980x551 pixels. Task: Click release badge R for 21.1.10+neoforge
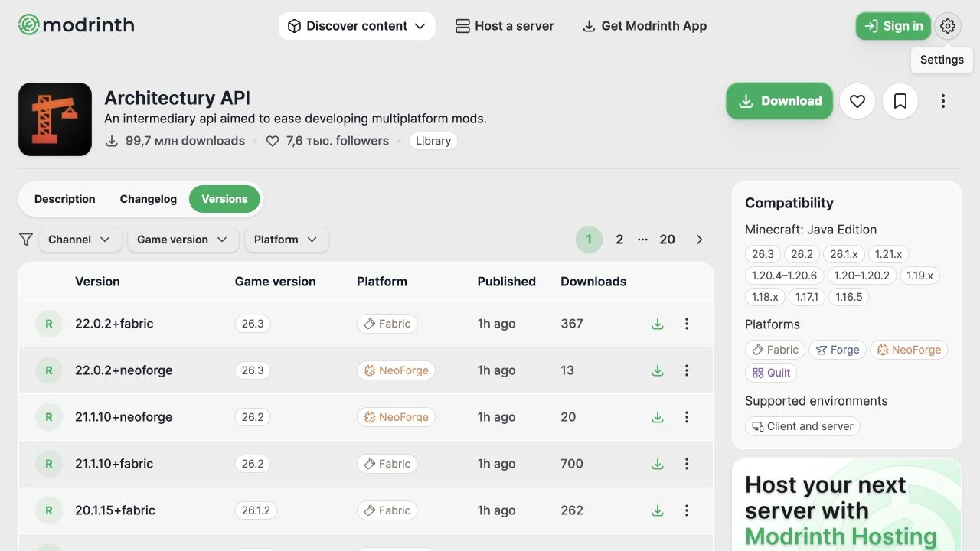click(49, 417)
